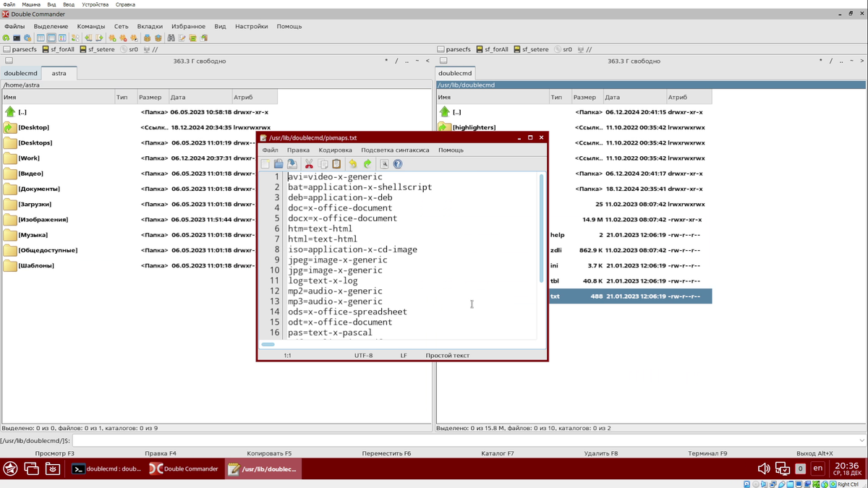Click inside the command line input field
Image resolution: width=868 pixels, height=488 pixels.
pos(464,440)
